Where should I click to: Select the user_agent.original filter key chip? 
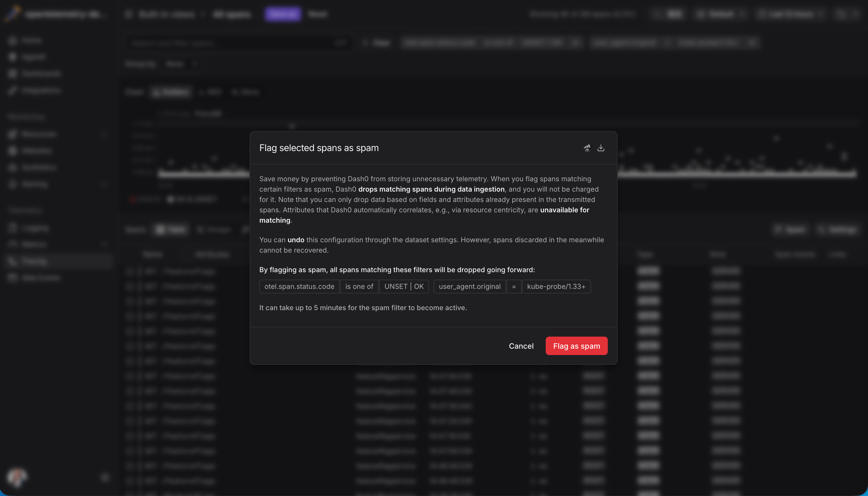[470, 287]
